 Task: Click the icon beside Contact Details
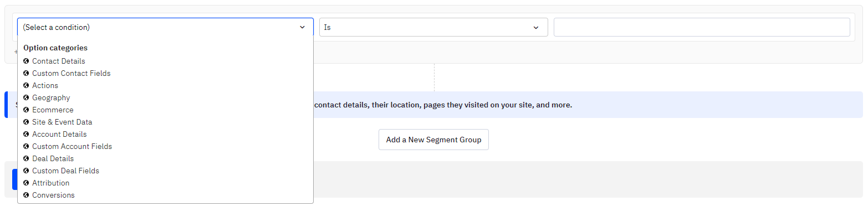point(26,61)
